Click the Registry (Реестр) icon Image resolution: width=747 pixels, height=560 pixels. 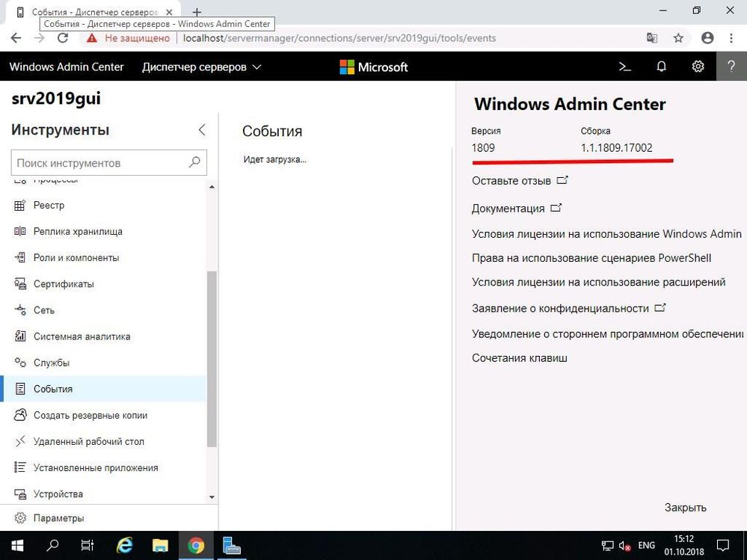(20, 206)
